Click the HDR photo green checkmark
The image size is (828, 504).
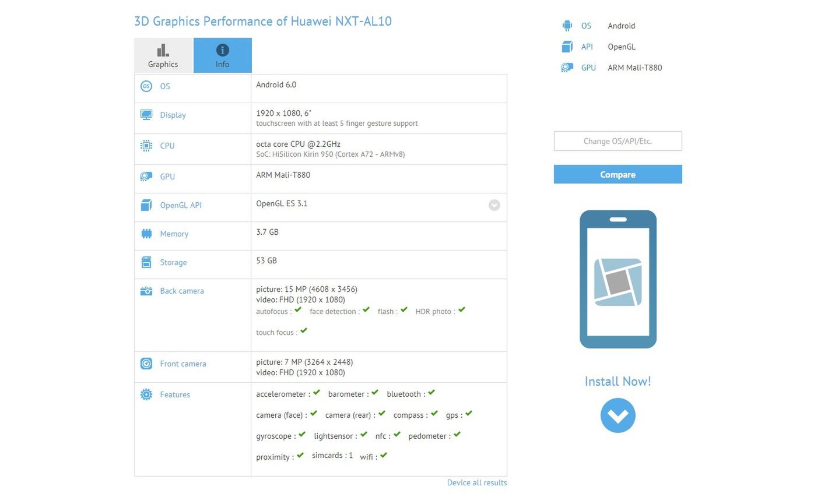pyautogui.click(x=462, y=310)
